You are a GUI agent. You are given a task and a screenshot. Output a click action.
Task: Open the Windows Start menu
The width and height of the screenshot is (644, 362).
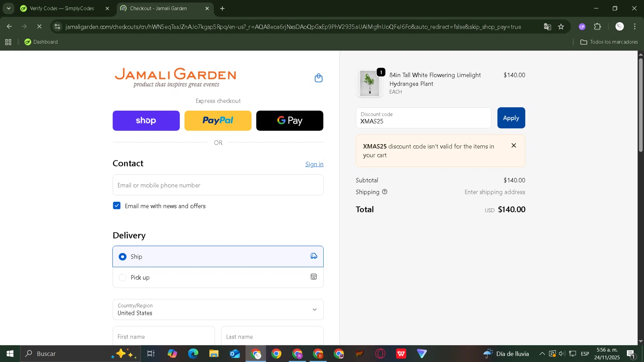click(10, 354)
